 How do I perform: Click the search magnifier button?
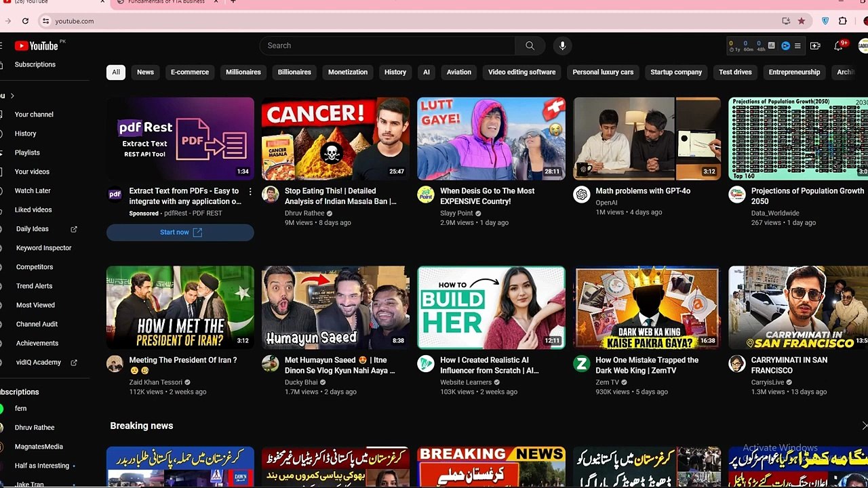pyautogui.click(x=530, y=45)
